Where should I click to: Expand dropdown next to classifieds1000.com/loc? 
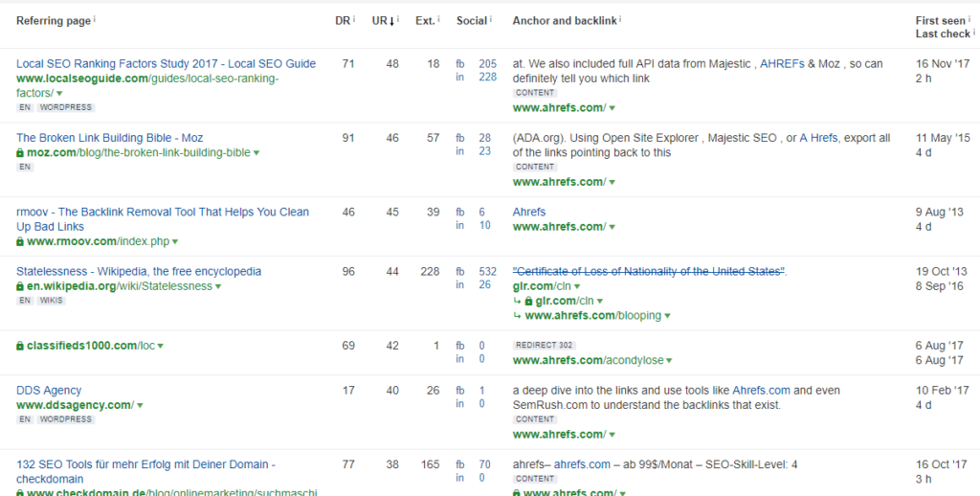161,346
